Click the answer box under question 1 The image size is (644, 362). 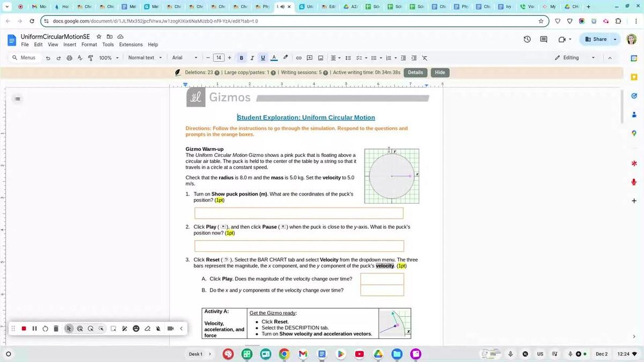[298, 213]
